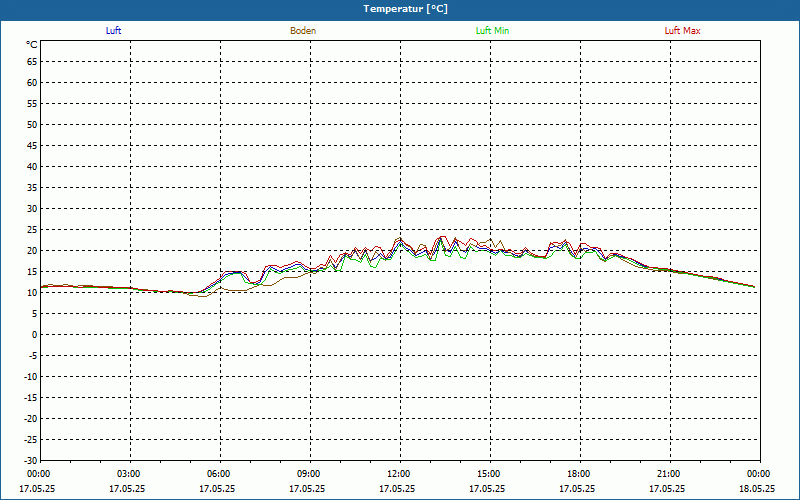Click the blue Luft legend label
The height and width of the screenshot is (500, 800).
pos(113,31)
